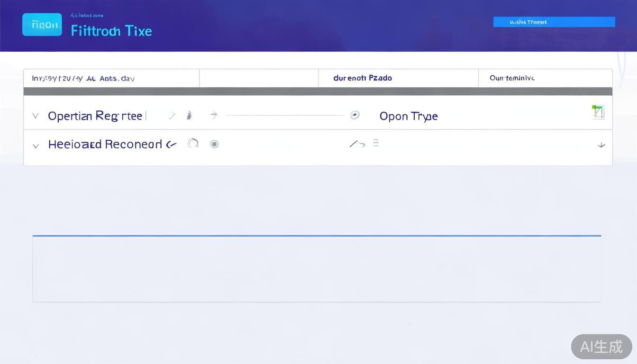Click the circular refresh icon in second row
Screen dimensions: 637x364
coord(193,143)
